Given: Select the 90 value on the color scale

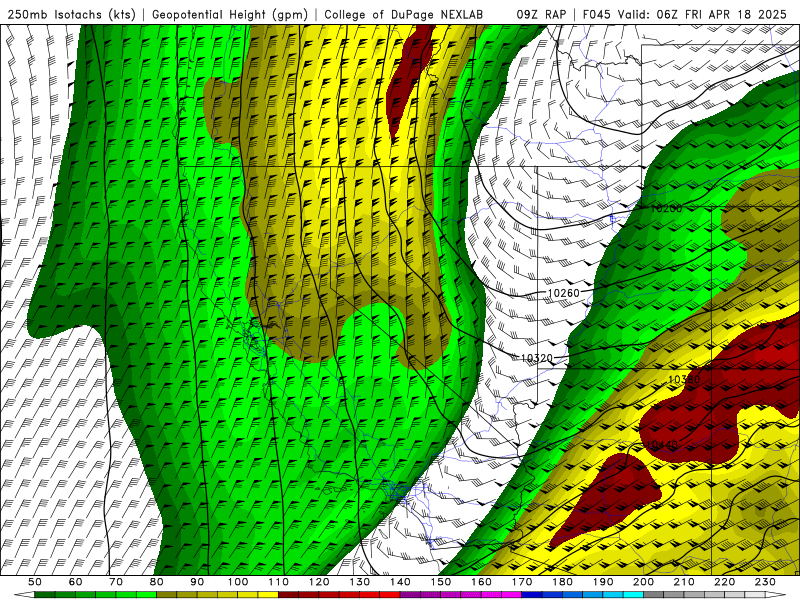Looking at the screenshot, I should [x=197, y=582].
